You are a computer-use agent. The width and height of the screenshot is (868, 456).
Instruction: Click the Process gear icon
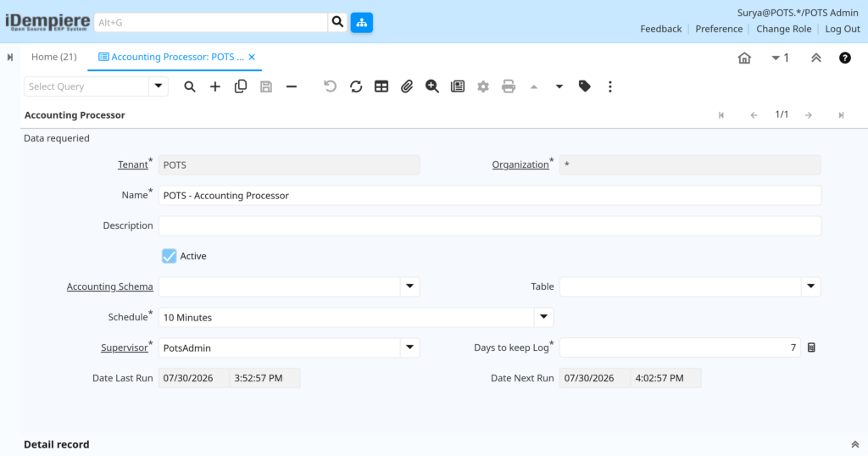[x=483, y=86]
